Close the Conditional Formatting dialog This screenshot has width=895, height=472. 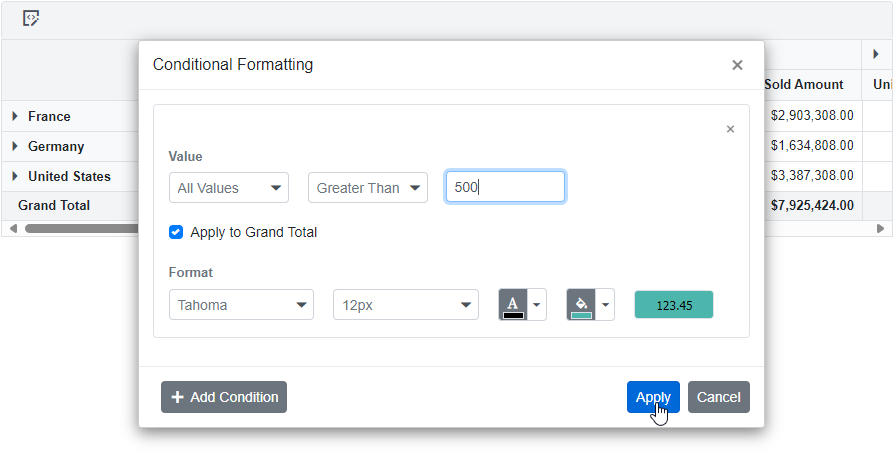(737, 65)
